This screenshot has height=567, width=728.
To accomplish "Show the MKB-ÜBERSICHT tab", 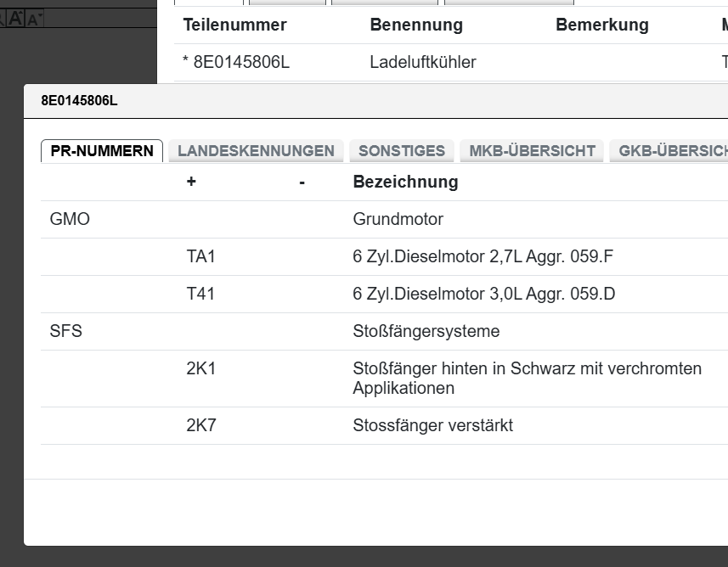I will click(x=532, y=151).
